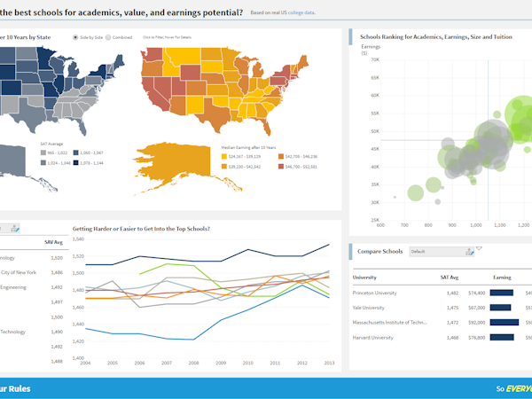
Task: Click the $74,400 earnings value
Action: coord(477,293)
